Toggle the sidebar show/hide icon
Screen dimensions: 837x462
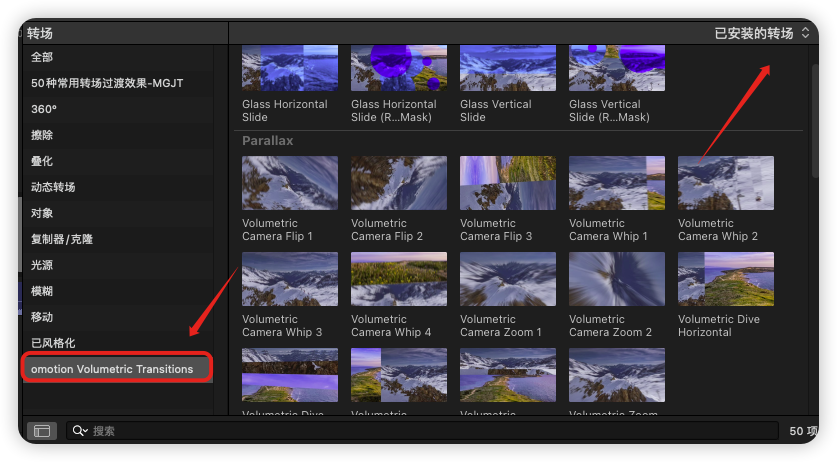(x=42, y=430)
